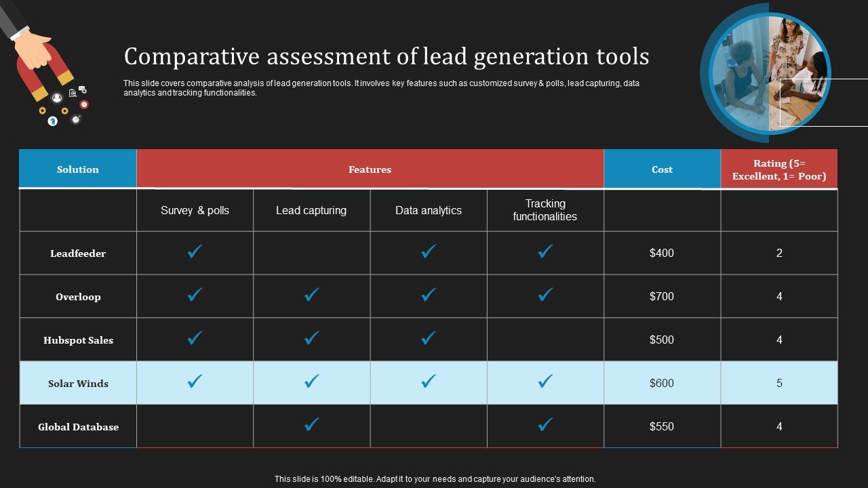Click the Features header cell
This screenshot has width=868, height=488.
pyautogui.click(x=370, y=169)
